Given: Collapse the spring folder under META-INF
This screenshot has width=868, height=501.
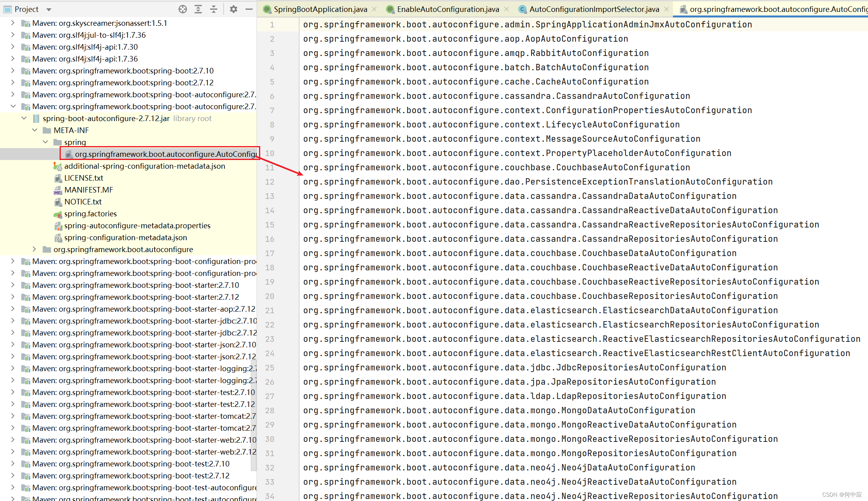Looking at the screenshot, I should point(45,142).
